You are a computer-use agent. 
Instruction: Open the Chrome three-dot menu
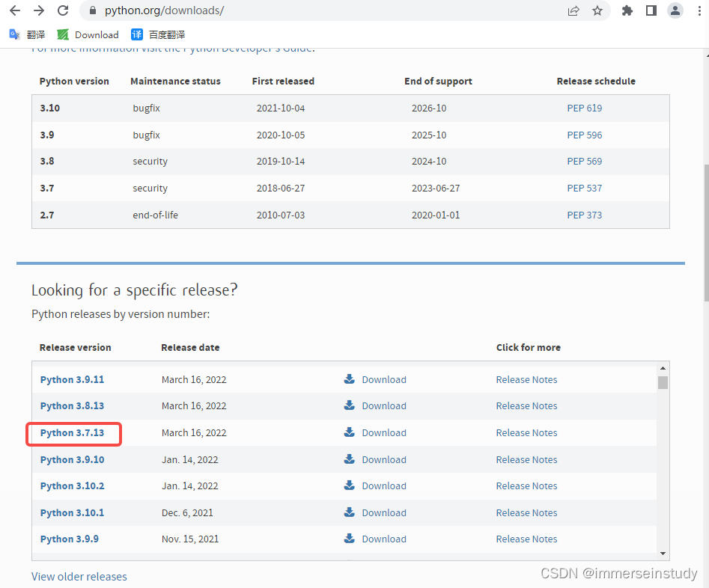click(699, 10)
